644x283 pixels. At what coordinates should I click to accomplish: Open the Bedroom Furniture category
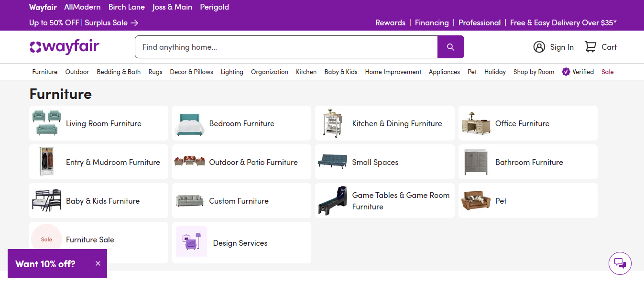point(241,123)
